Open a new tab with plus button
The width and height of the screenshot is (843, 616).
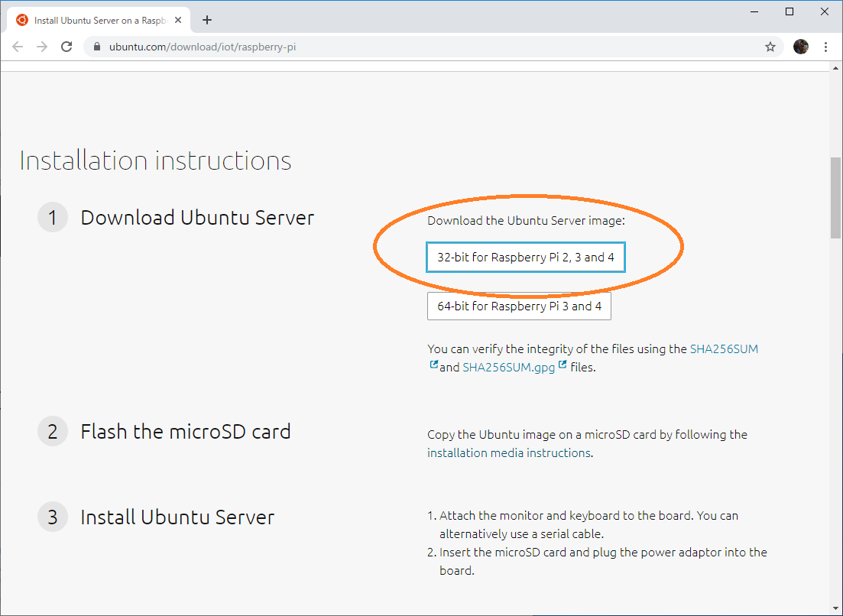[x=207, y=20]
